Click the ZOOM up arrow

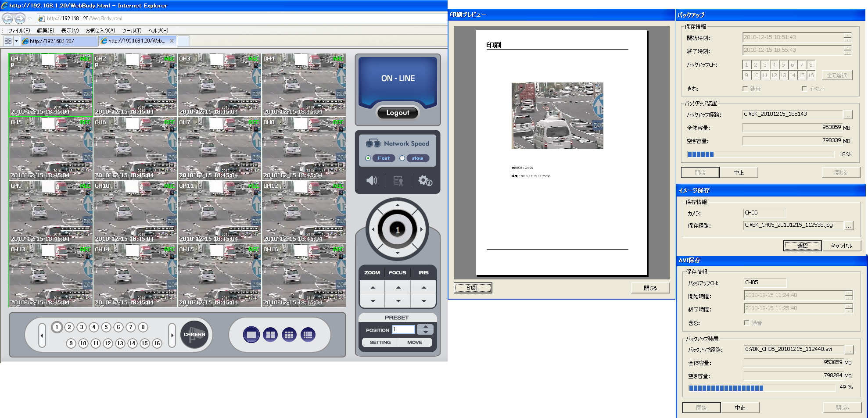click(373, 288)
